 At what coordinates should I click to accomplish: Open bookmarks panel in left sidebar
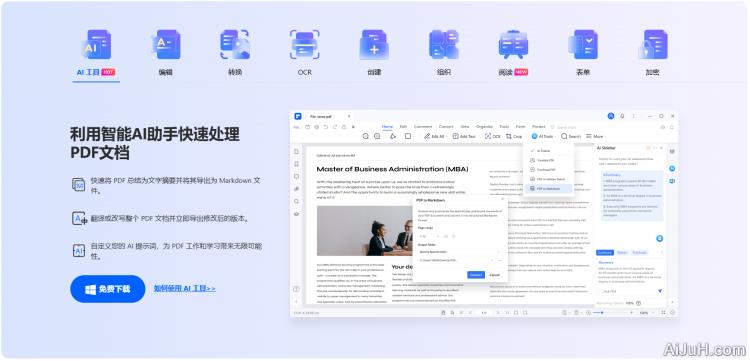click(x=297, y=164)
